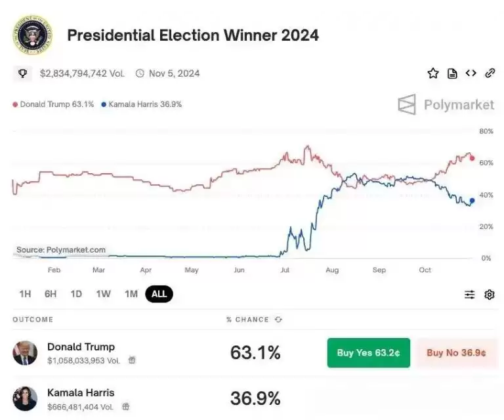
Task: Click the embed code icon
Action: click(x=471, y=73)
